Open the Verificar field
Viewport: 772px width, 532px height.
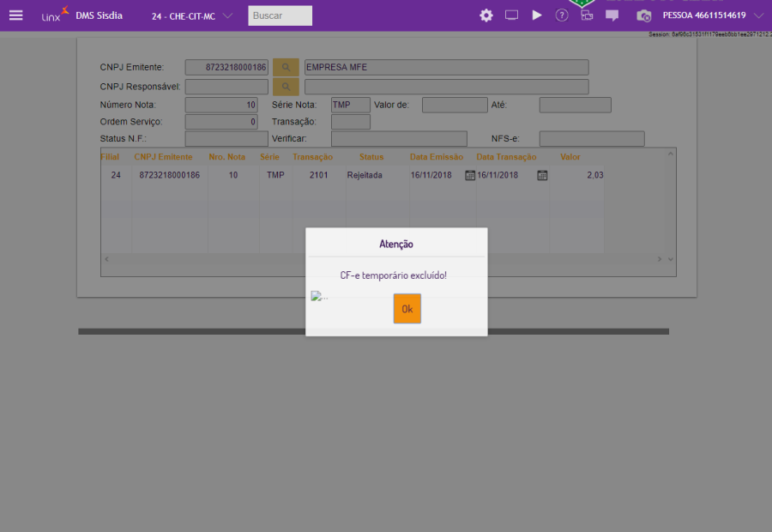399,139
